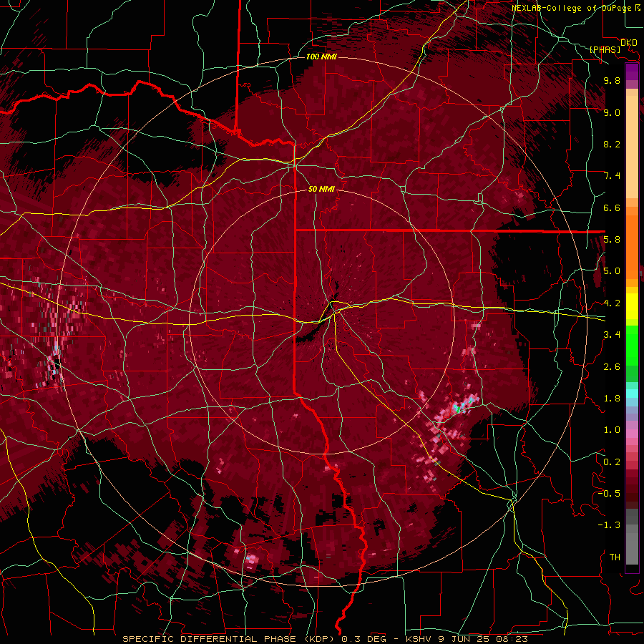
Task: Click the "100 NMI" range ring label
Action: coord(321,57)
